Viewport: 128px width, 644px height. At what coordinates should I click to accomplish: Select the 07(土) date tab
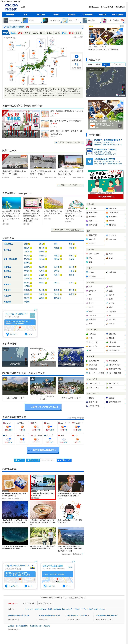pos(13,33)
